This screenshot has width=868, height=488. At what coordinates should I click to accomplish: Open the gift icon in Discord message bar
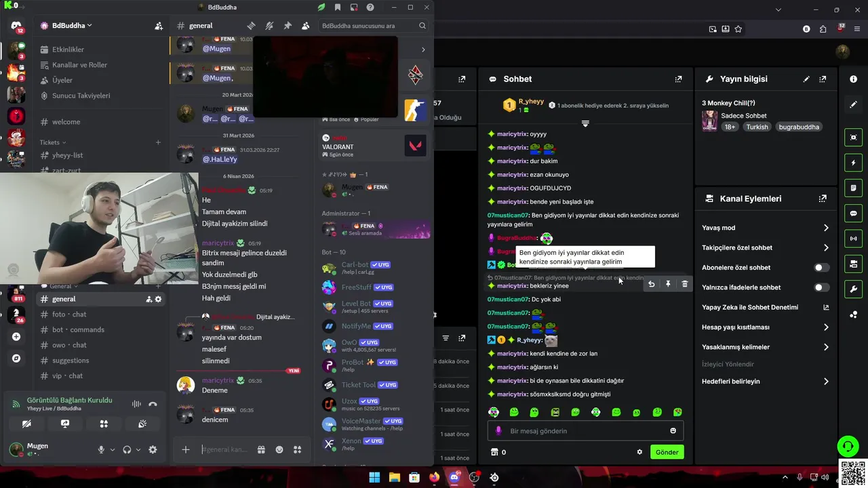click(x=261, y=449)
